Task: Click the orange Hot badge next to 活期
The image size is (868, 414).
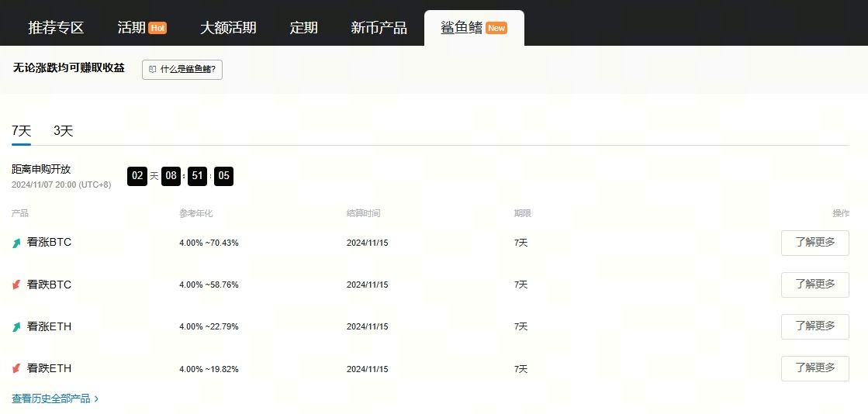Action: [157, 28]
